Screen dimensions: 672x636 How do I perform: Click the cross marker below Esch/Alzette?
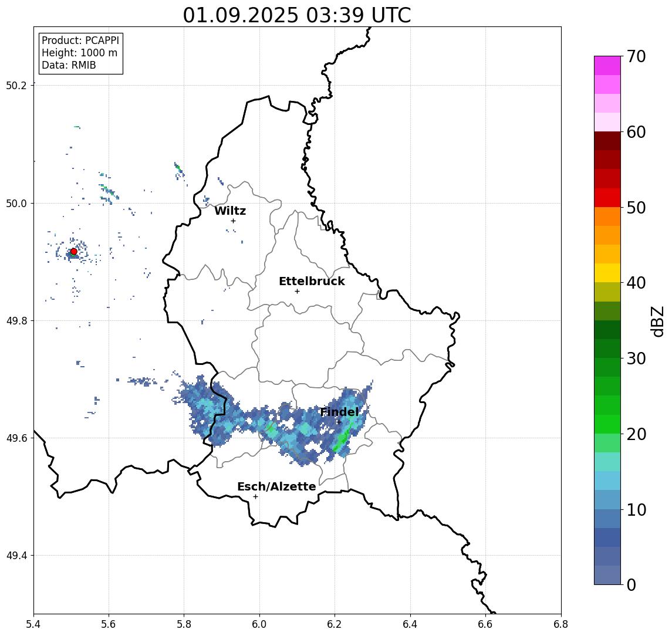point(255,497)
